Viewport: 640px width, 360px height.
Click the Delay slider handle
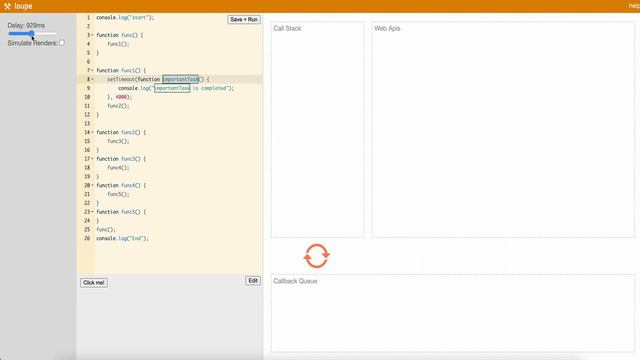click(x=31, y=33)
